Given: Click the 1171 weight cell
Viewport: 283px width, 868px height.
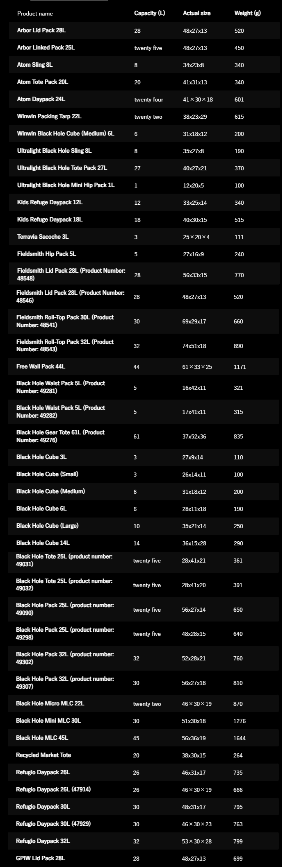Looking at the screenshot, I should [x=240, y=367].
